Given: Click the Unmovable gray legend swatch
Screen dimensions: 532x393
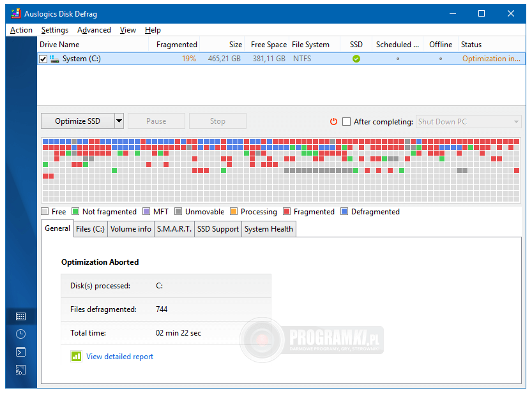Looking at the screenshot, I should [178, 211].
